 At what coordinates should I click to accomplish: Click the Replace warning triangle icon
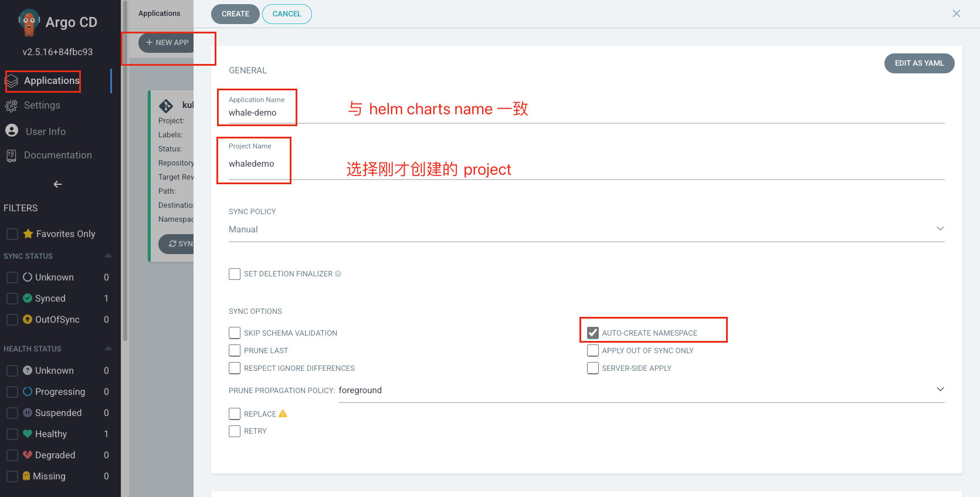[283, 414]
